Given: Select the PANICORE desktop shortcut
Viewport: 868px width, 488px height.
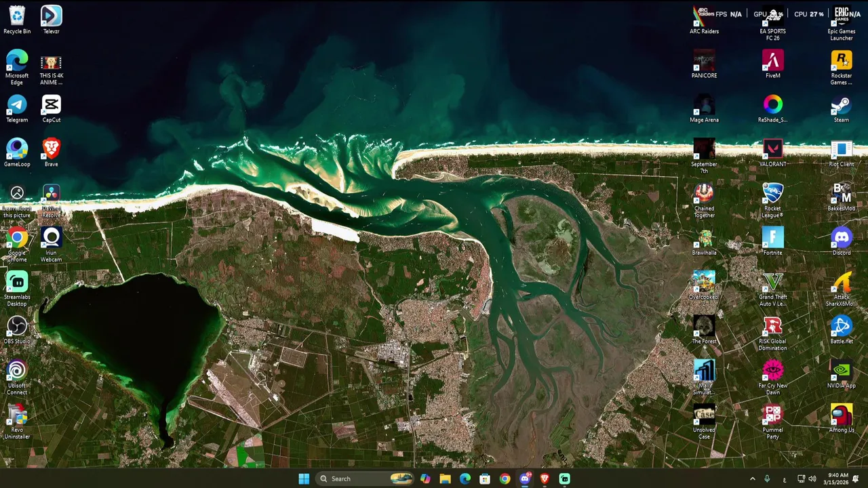Looking at the screenshot, I should 704,64.
